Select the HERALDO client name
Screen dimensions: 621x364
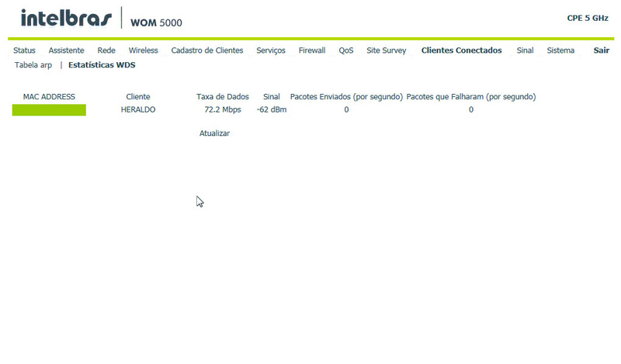click(x=138, y=109)
